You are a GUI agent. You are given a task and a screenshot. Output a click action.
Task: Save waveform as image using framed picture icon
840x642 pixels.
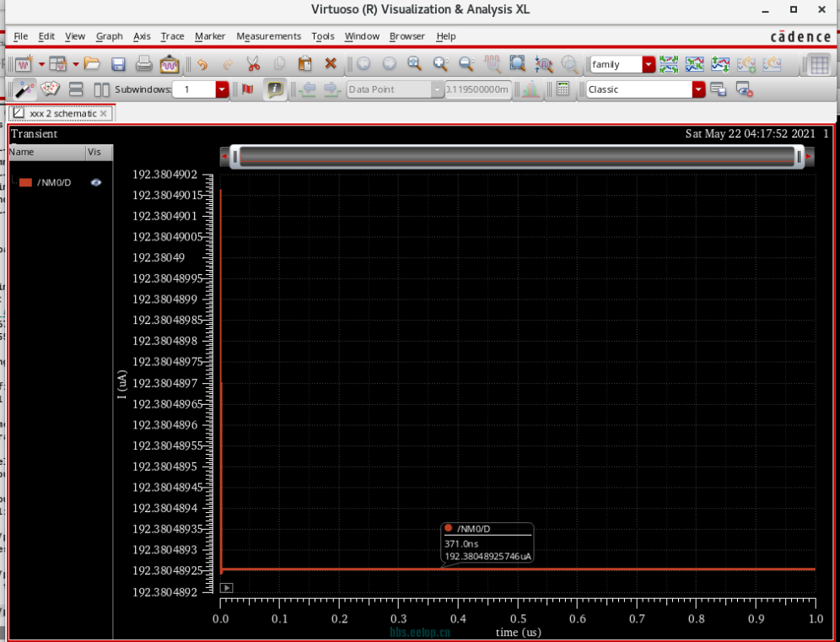[170, 64]
